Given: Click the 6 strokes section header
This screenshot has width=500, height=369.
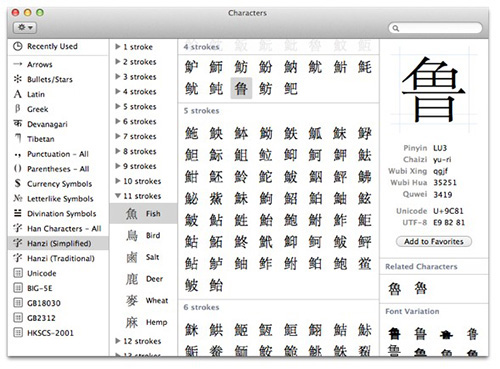Looking at the screenshot, I should pyautogui.click(x=201, y=307).
